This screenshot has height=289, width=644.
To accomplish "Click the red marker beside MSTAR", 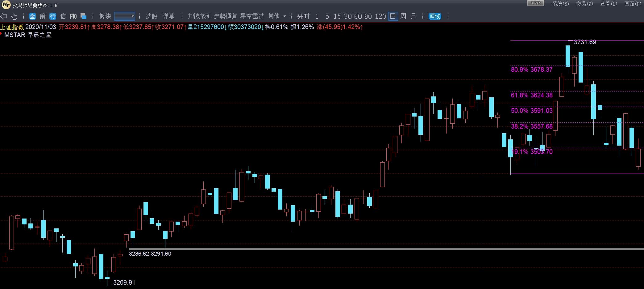I will 1,33.
